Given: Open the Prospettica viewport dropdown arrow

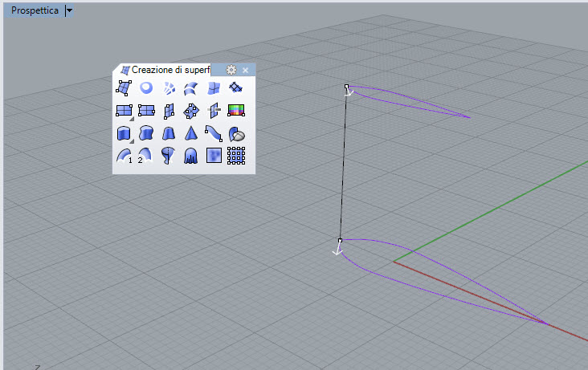Looking at the screenshot, I should pyautogui.click(x=69, y=10).
